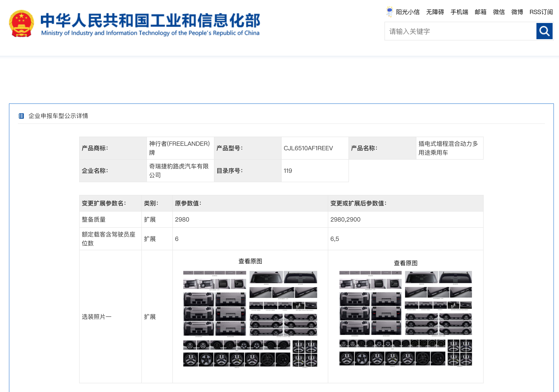
Task: Click the 阳光小信 robot icon
Action: [390, 12]
